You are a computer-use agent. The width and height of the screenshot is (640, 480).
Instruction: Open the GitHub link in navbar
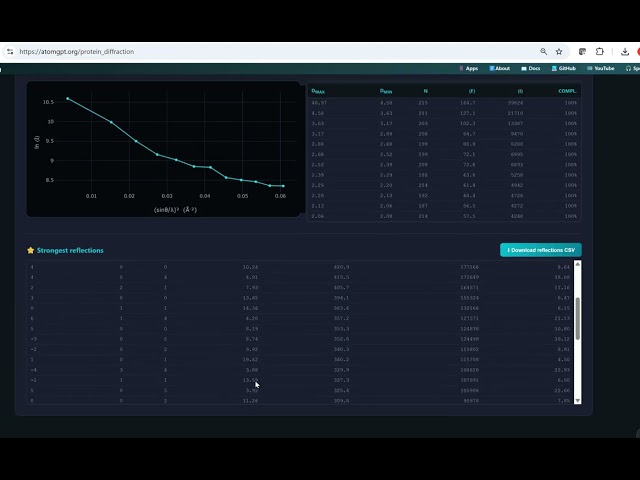564,68
